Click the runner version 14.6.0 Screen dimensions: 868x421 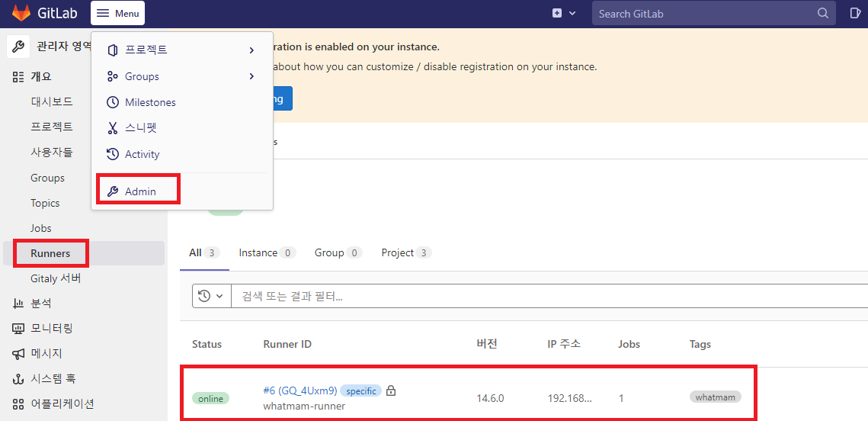(491, 398)
